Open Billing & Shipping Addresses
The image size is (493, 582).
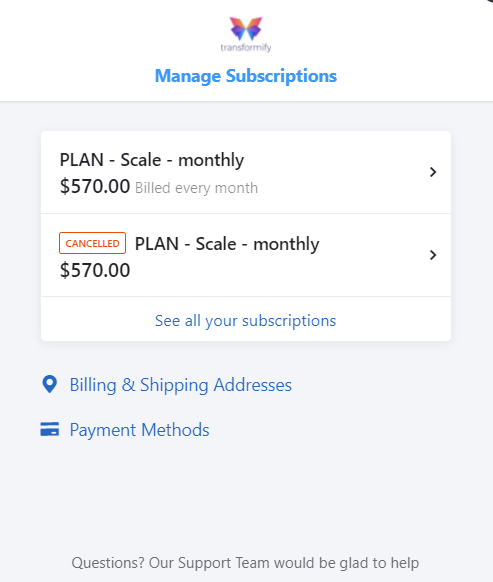180,385
